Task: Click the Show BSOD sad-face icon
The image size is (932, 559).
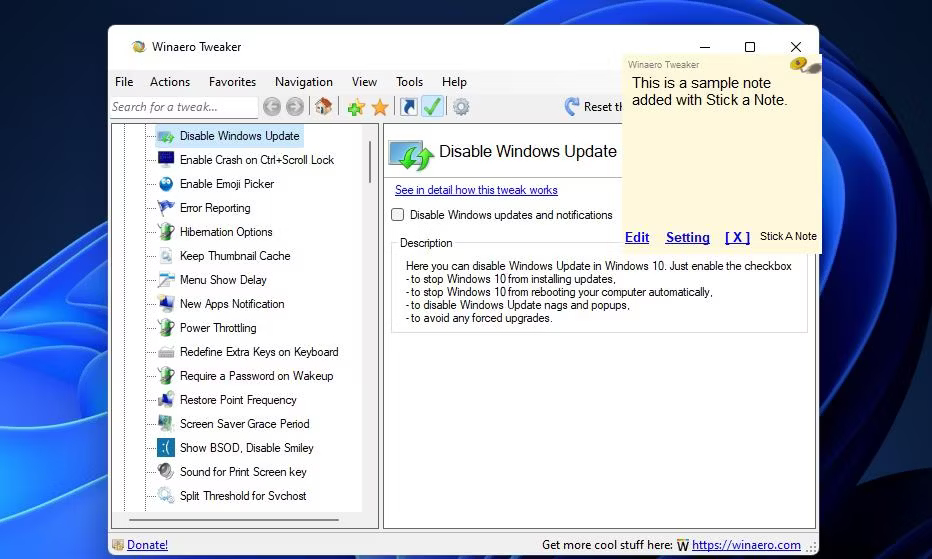Action: point(166,448)
